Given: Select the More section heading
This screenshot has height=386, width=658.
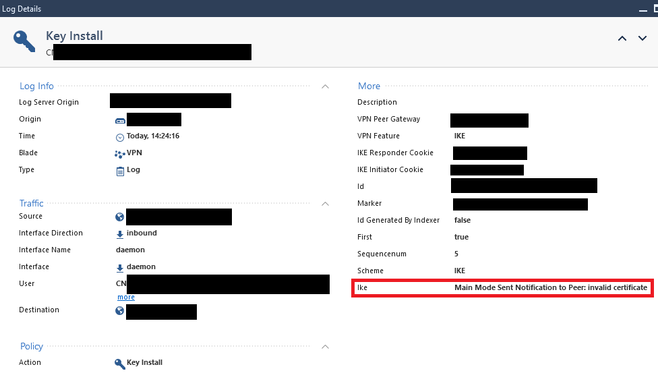Looking at the screenshot, I should click(369, 86).
